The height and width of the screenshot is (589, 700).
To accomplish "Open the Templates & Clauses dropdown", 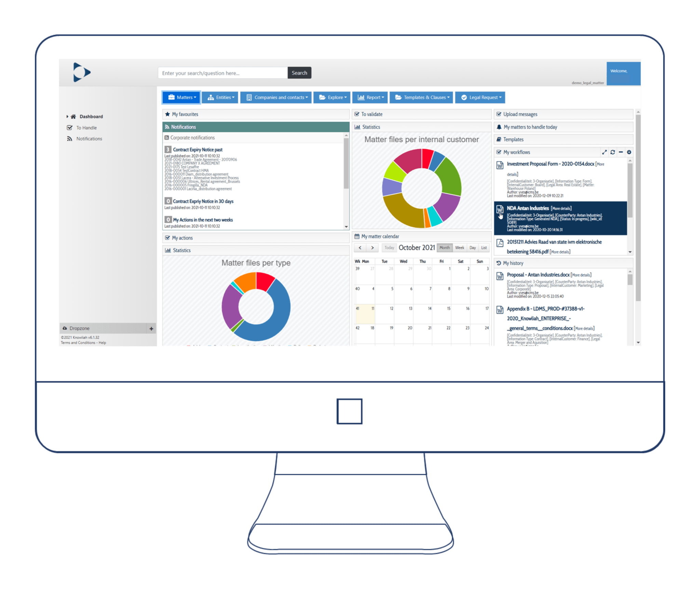I will pos(421,97).
